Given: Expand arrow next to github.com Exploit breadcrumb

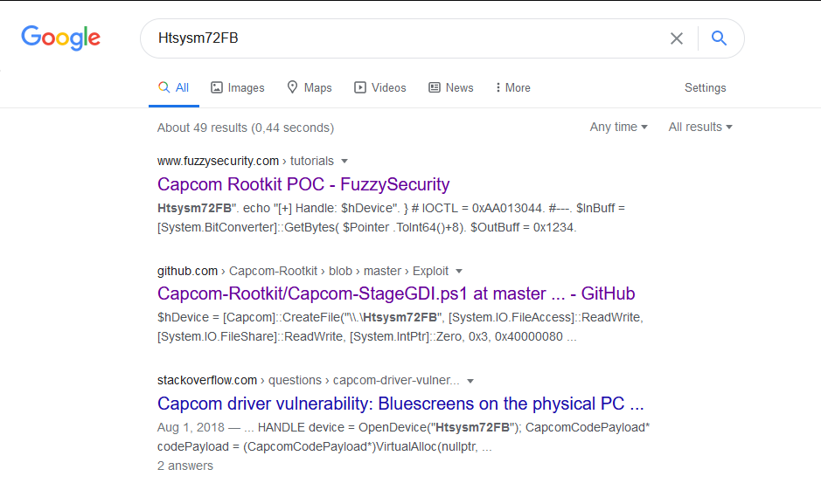Looking at the screenshot, I should [459, 271].
